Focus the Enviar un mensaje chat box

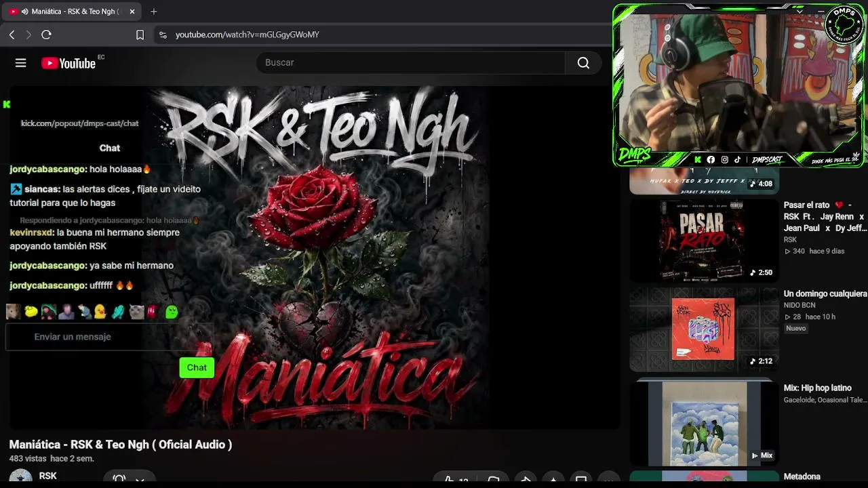(109, 337)
